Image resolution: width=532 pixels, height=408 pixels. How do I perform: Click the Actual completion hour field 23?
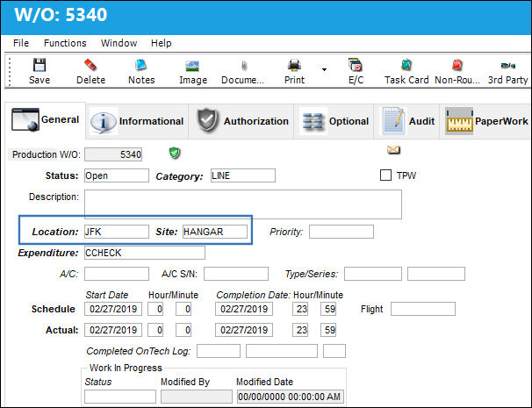coord(300,330)
